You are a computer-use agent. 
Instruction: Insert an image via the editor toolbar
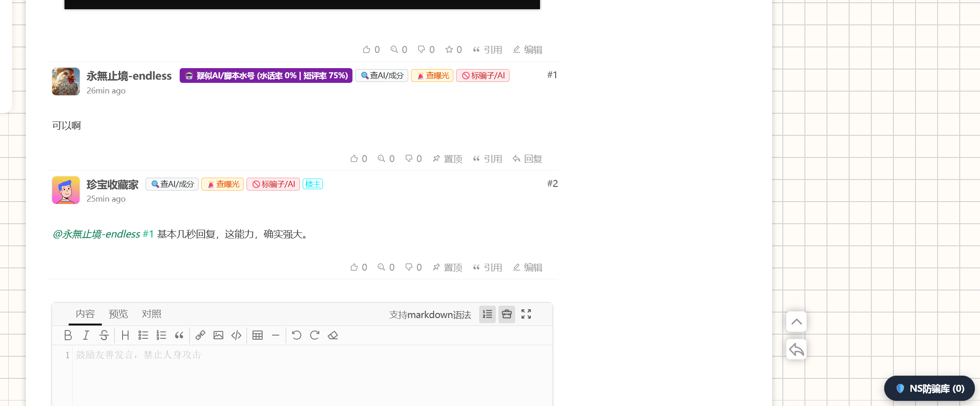[218, 335]
